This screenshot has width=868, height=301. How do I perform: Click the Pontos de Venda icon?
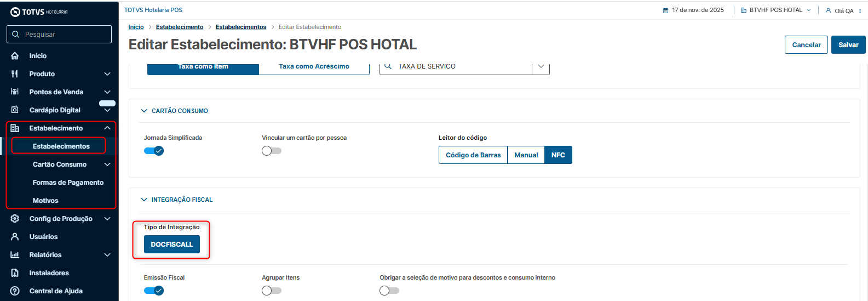point(15,92)
